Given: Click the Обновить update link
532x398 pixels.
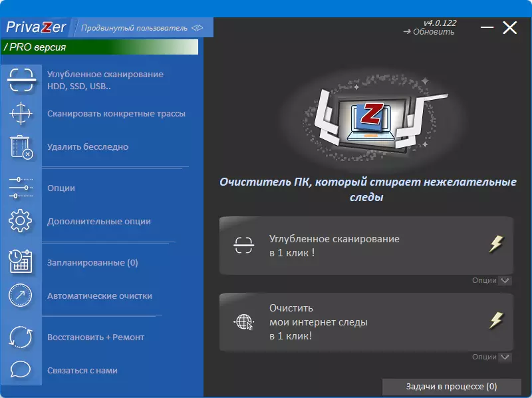Looking at the screenshot, I should tap(429, 32).
